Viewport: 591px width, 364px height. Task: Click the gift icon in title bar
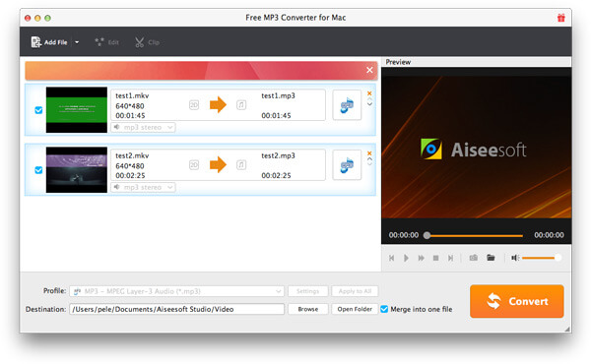click(560, 18)
